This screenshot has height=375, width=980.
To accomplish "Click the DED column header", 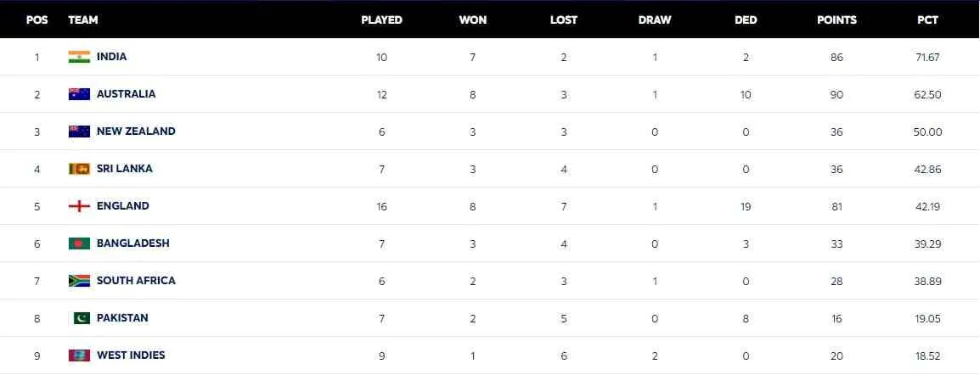I will tap(746, 20).
